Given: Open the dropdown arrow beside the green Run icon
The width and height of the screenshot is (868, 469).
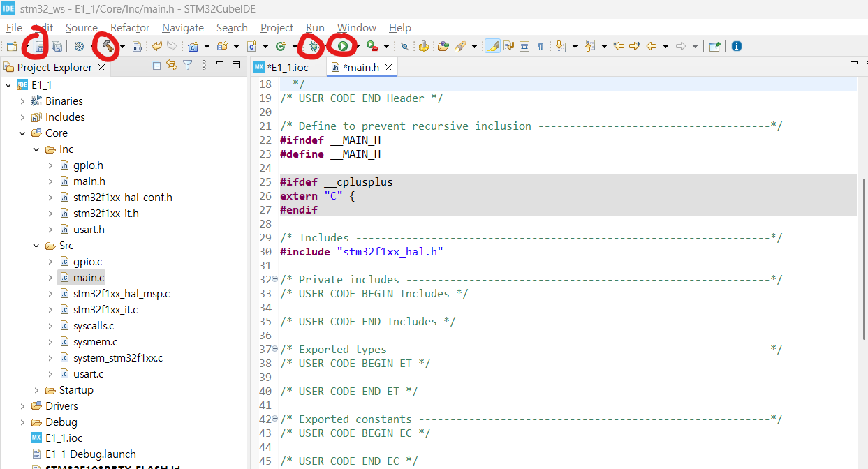Looking at the screenshot, I should [358, 47].
